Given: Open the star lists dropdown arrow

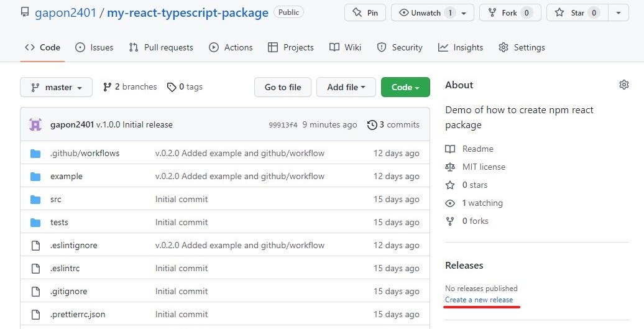Looking at the screenshot, I should pos(618,12).
